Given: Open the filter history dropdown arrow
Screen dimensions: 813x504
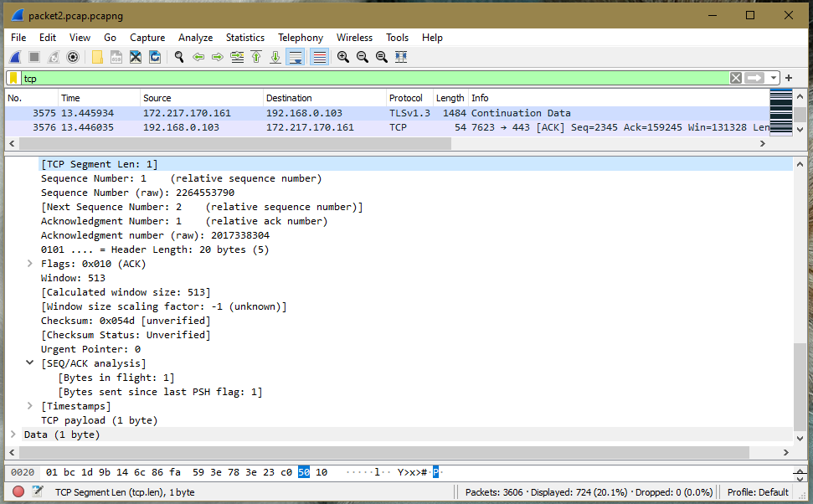Looking at the screenshot, I should coord(774,78).
